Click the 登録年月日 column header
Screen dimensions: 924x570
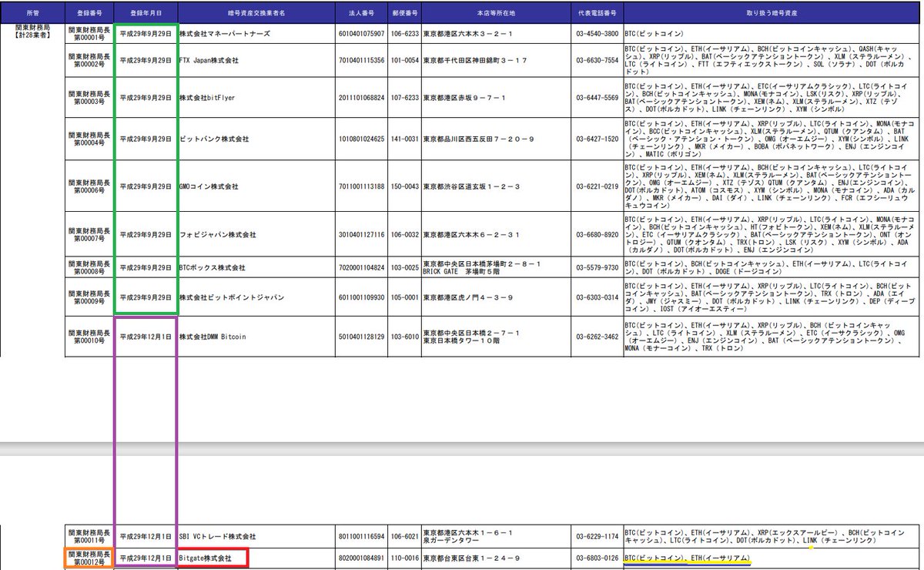(146, 14)
